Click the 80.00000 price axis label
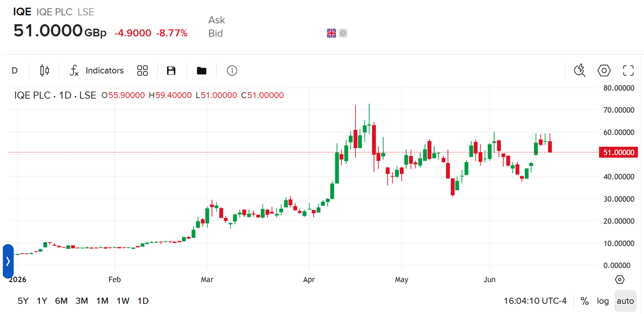This screenshot has width=644, height=314. point(619,88)
